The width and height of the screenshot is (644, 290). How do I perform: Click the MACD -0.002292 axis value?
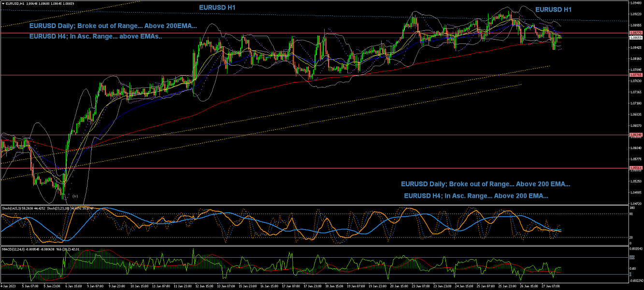coord(637,280)
